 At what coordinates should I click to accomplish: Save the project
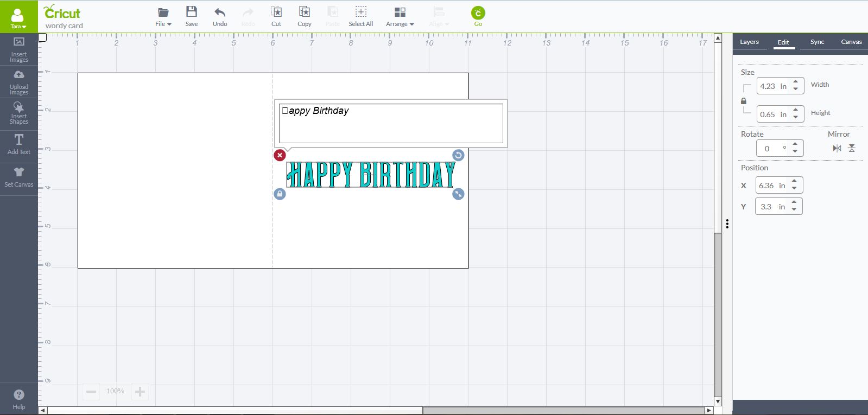point(192,17)
